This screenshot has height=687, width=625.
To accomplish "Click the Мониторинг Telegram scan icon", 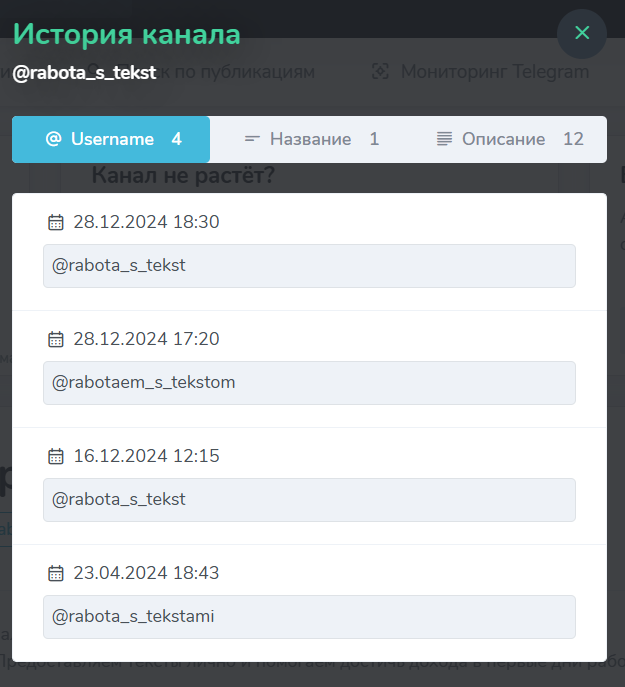I will pos(380,71).
